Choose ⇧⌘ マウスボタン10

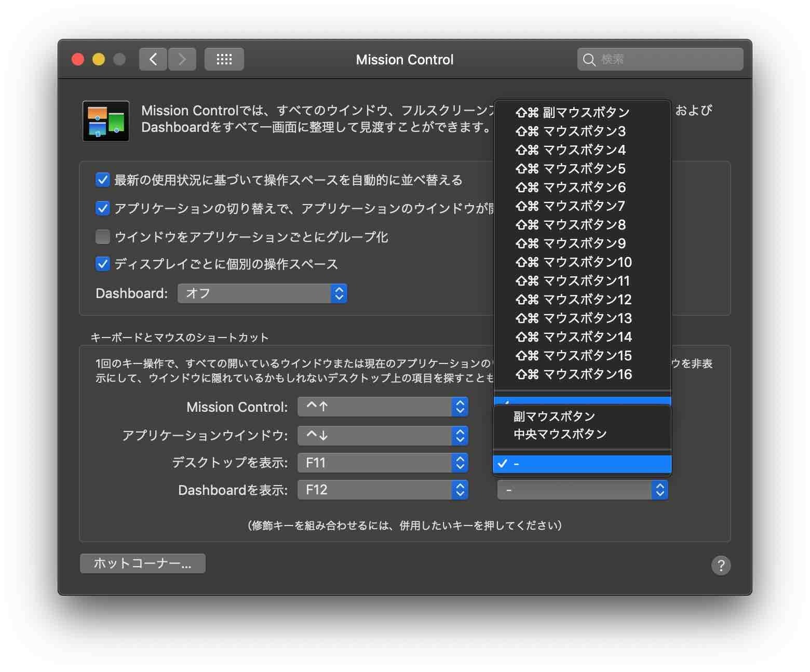point(583,262)
